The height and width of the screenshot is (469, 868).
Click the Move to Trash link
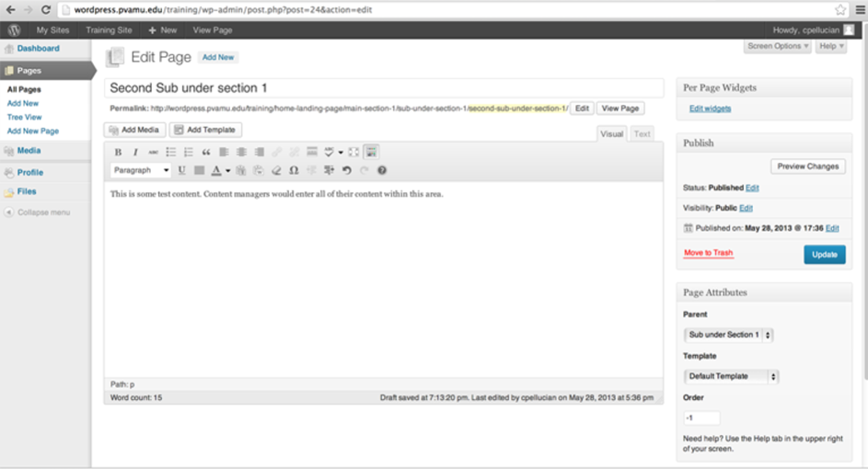click(x=709, y=253)
